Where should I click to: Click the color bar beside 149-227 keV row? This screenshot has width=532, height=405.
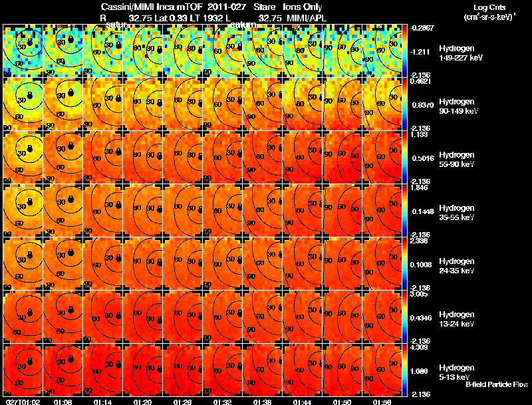coord(404,51)
